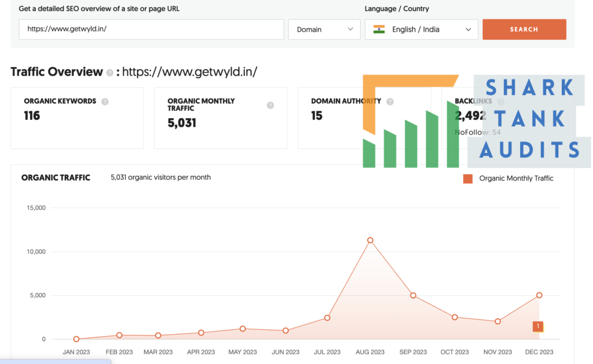The image size is (593, 364).
Task: Click the help icon beside Traffic Overview
Action: [x=109, y=73]
